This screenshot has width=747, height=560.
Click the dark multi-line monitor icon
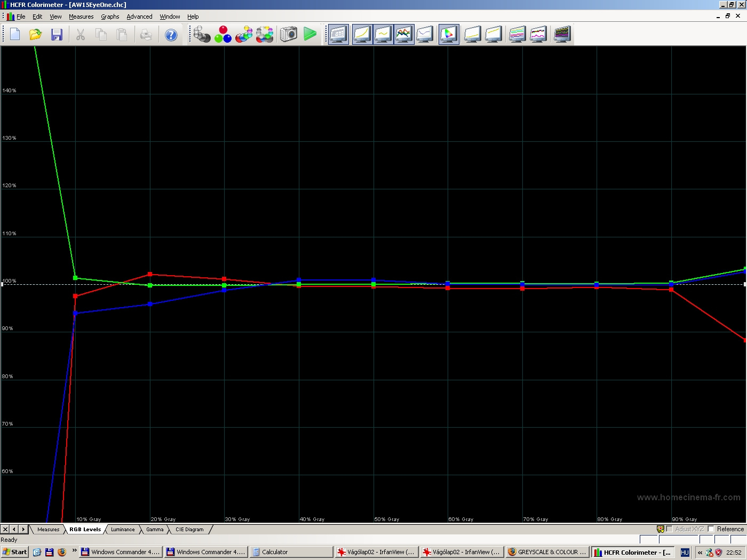click(562, 35)
